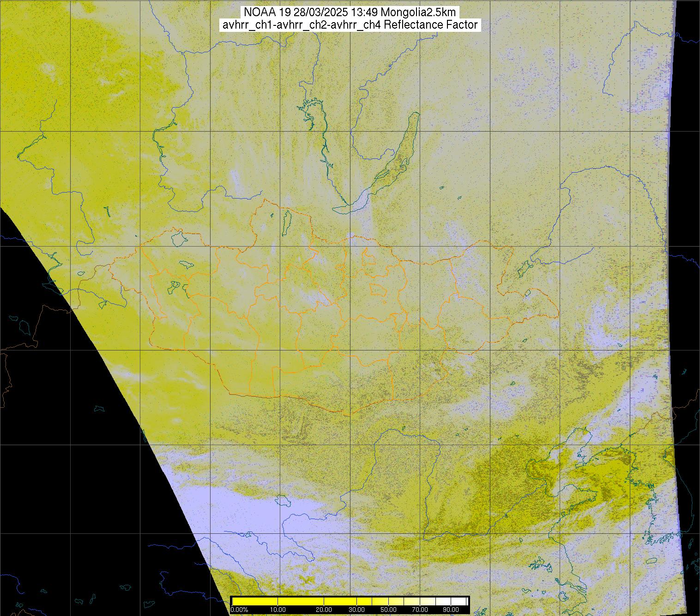Click the 0.00% label on the legend
Viewport: 700px width, 616px height.
tap(240, 610)
